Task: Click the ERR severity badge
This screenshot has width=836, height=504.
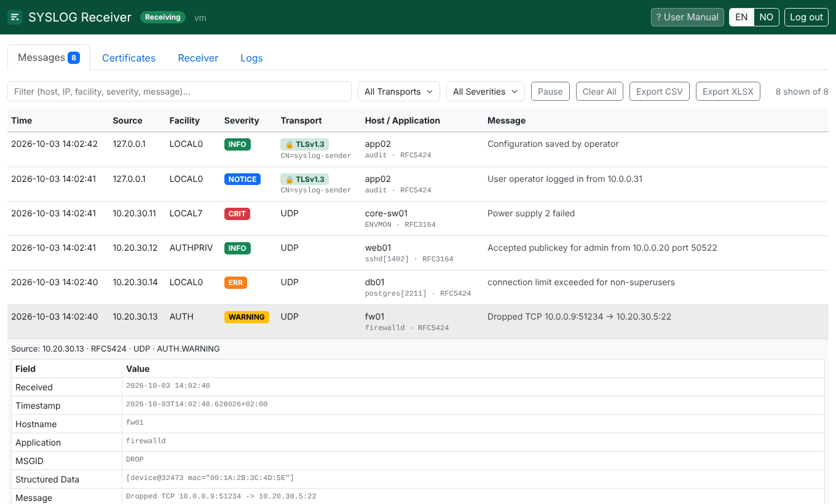Action: point(235,283)
